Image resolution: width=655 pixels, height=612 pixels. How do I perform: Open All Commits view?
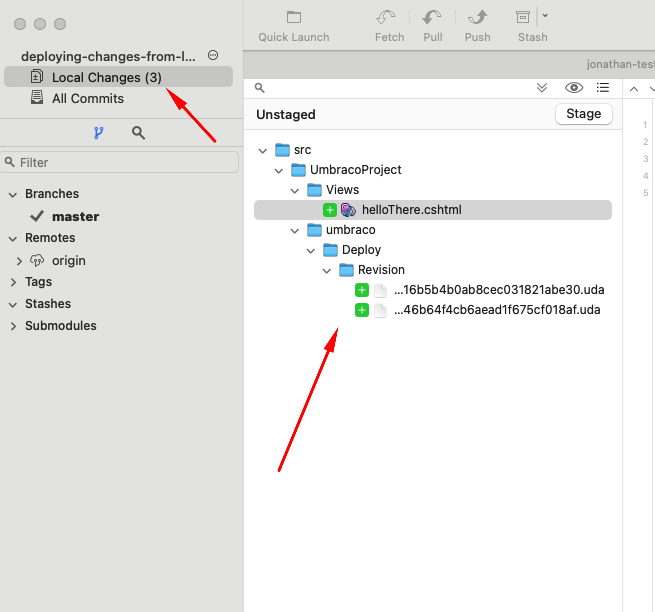point(88,99)
